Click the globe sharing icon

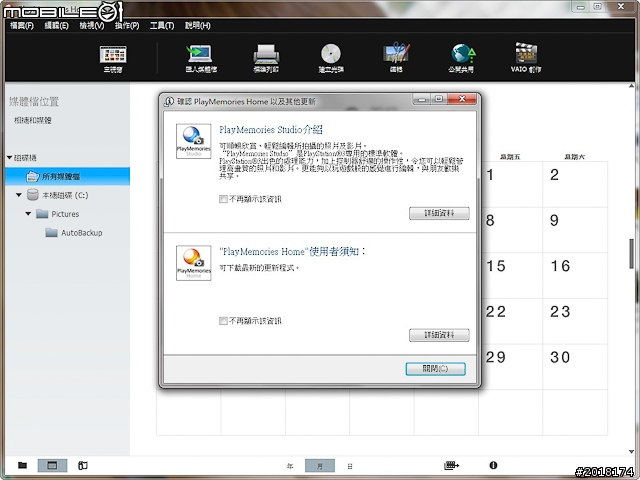point(461,56)
